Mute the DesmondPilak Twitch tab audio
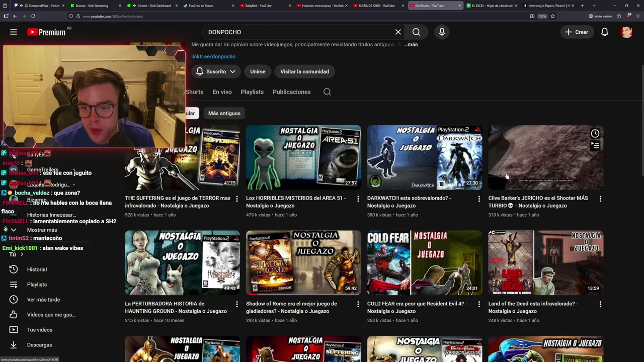The width and height of the screenshot is (644, 362). 20,6
